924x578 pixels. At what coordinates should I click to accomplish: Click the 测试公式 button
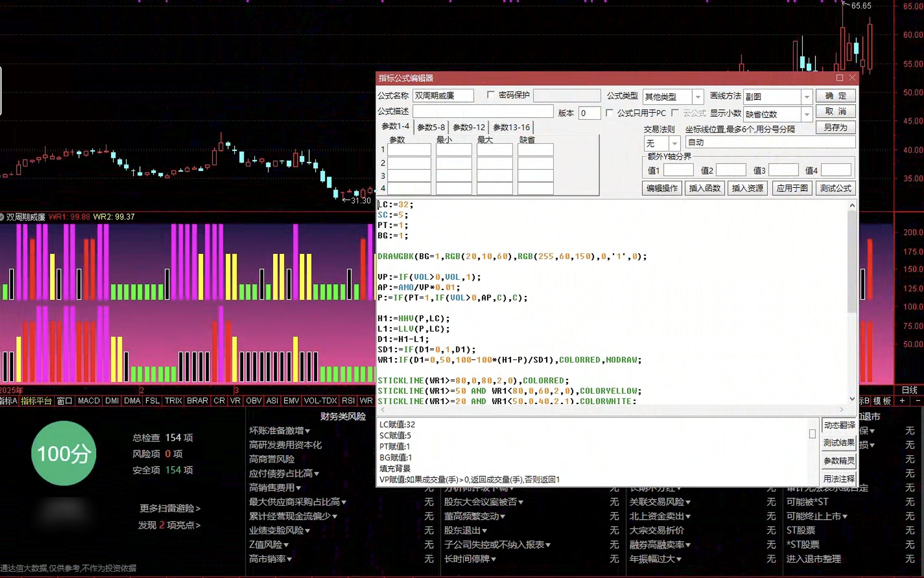coord(835,188)
